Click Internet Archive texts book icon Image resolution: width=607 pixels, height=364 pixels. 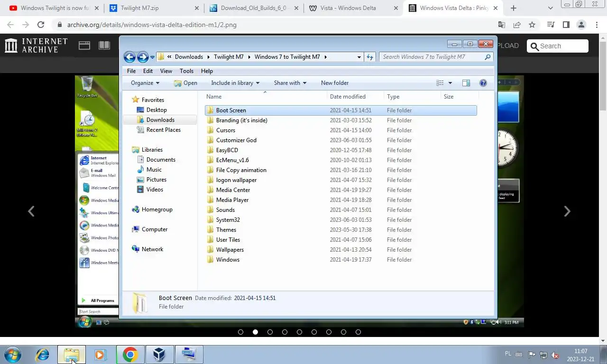click(x=104, y=45)
